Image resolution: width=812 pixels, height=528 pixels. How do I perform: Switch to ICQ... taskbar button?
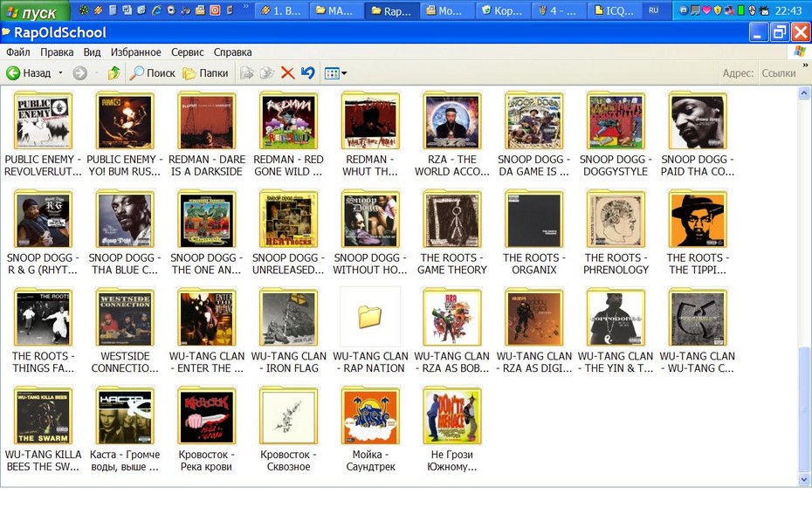[613, 10]
